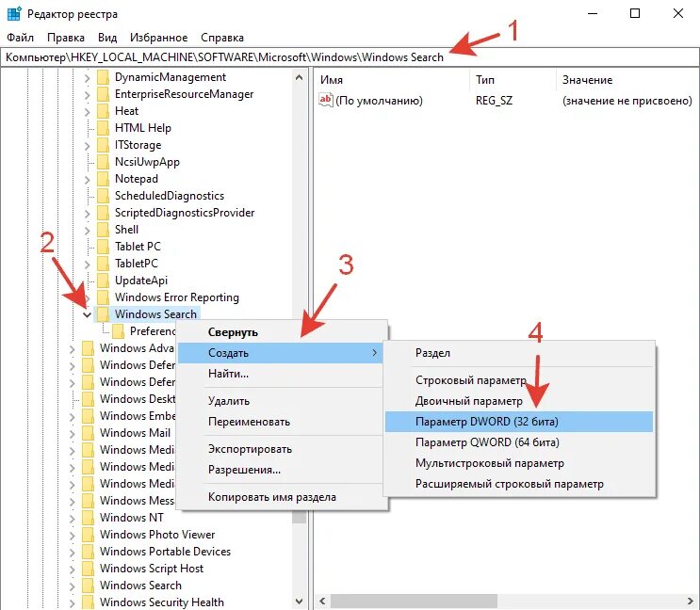Click the Windows Error Reporting folder icon
This screenshot has height=610, width=700.
click(x=103, y=297)
